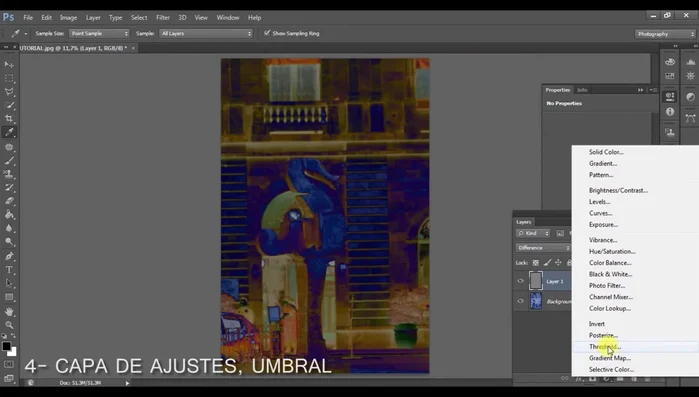Open the Info panel icon in dock

(670, 112)
